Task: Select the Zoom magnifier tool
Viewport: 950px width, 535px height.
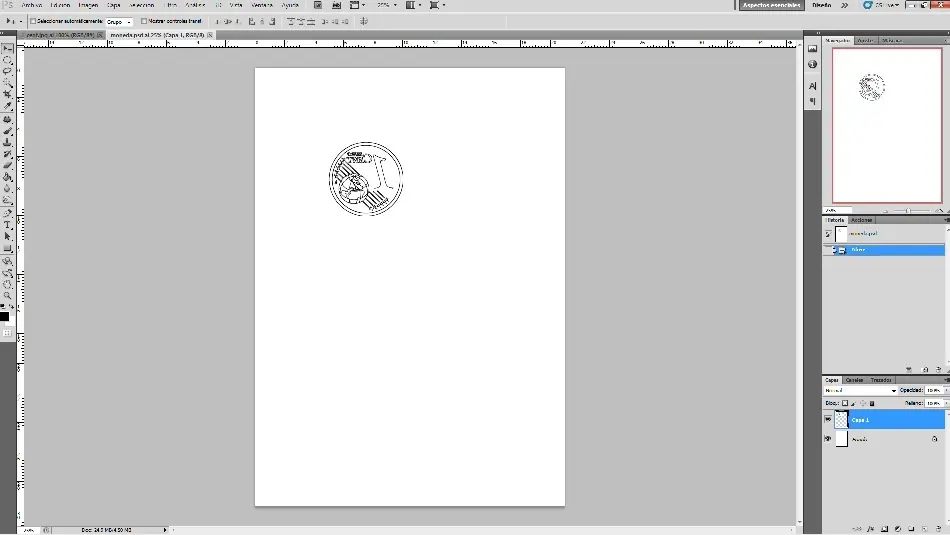Action: pyautogui.click(x=7, y=295)
